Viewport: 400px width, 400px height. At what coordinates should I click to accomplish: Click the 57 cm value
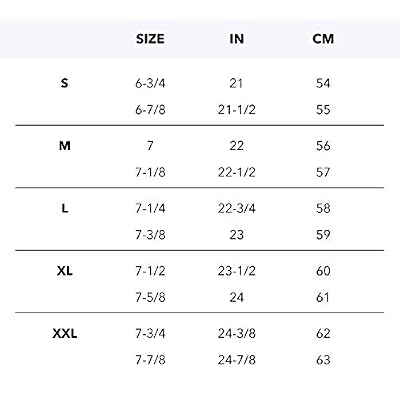click(x=323, y=172)
